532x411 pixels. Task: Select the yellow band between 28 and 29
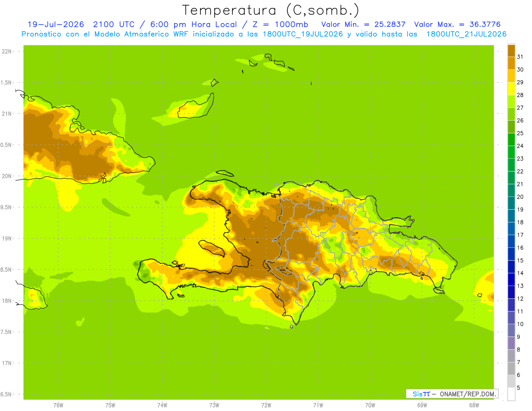click(511, 89)
